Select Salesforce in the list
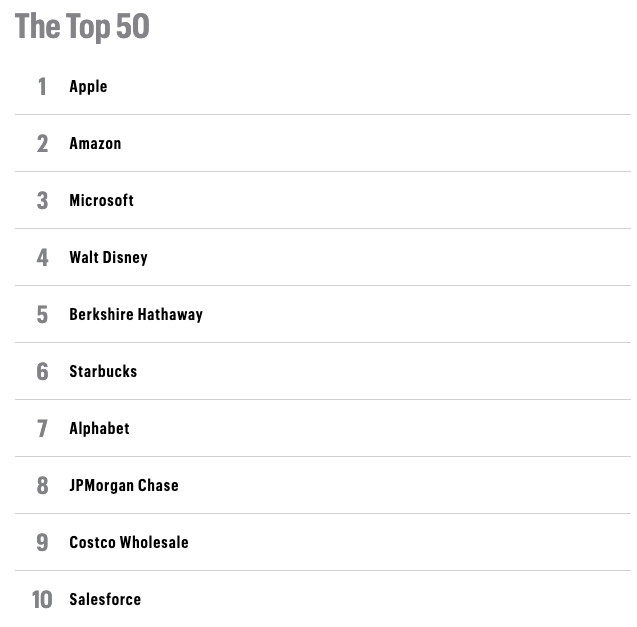The image size is (637, 627). point(105,599)
